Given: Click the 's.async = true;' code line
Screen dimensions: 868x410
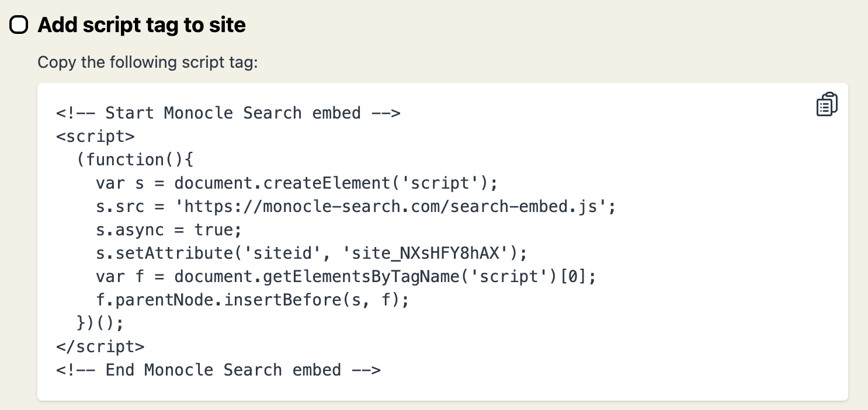Looking at the screenshot, I should (169, 230).
